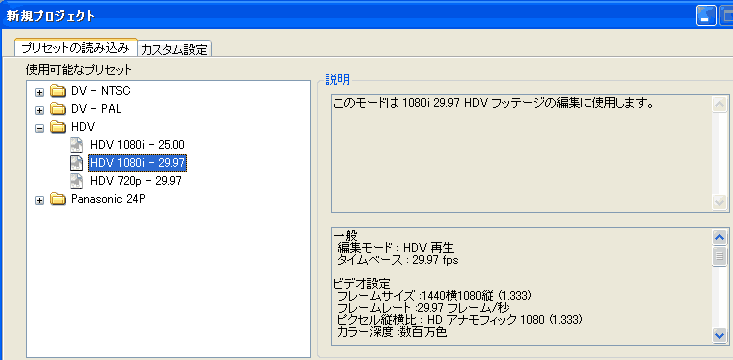733x360 pixels.
Task: Switch to the カスタム設定 tab
Action: [174, 50]
